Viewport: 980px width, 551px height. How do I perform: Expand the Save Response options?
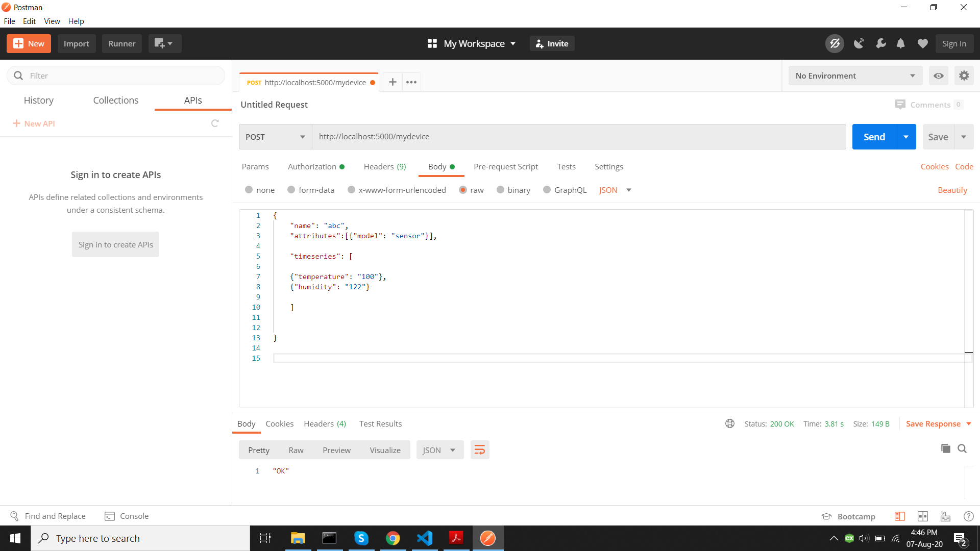(x=969, y=423)
